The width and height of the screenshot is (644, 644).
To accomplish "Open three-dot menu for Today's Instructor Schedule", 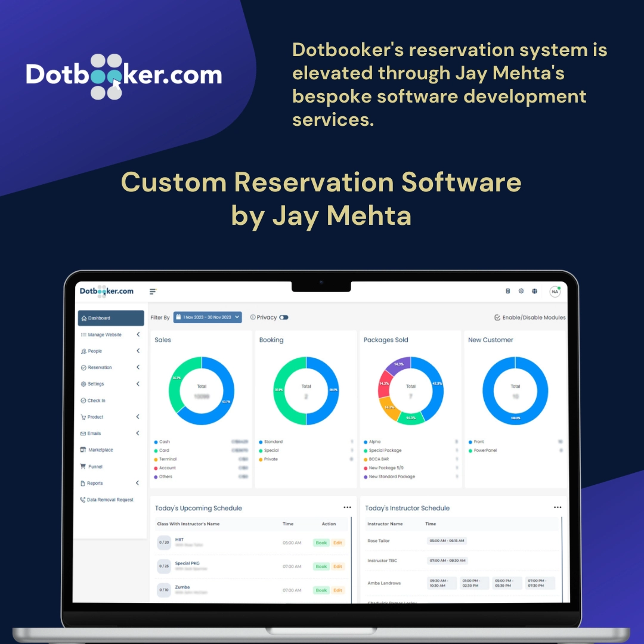I will pos(558,507).
